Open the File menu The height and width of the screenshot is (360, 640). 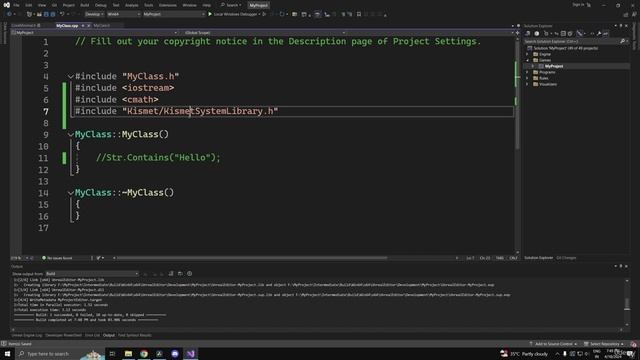click(x=16, y=5)
